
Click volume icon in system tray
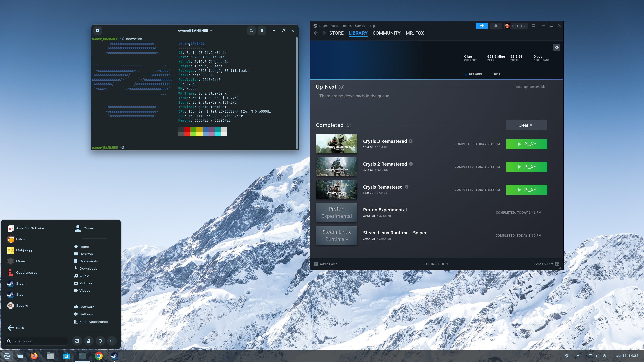[597, 356]
